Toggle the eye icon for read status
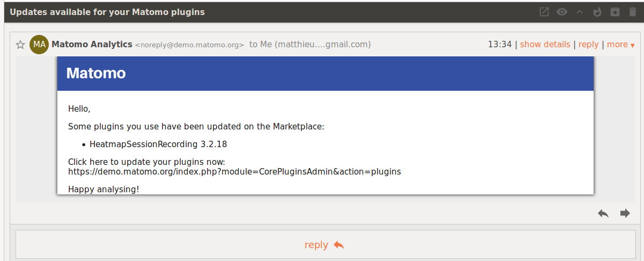644x261 pixels. point(562,12)
